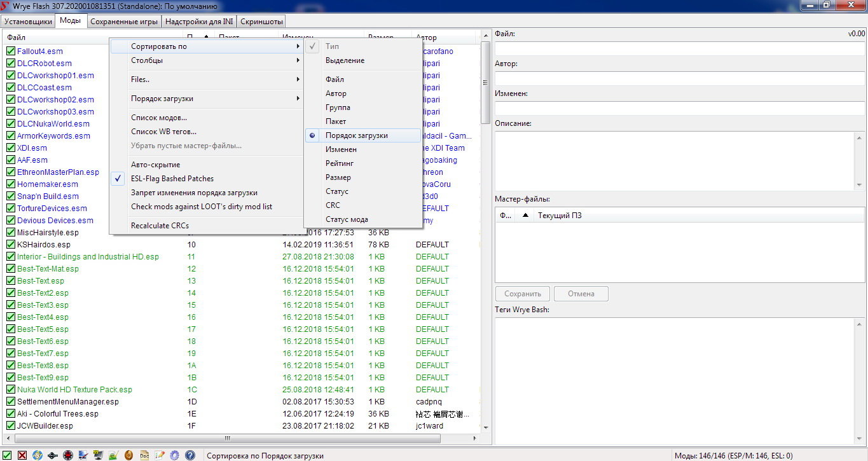Uncheck the Fallout4.esm mod checkbox

(x=11, y=52)
